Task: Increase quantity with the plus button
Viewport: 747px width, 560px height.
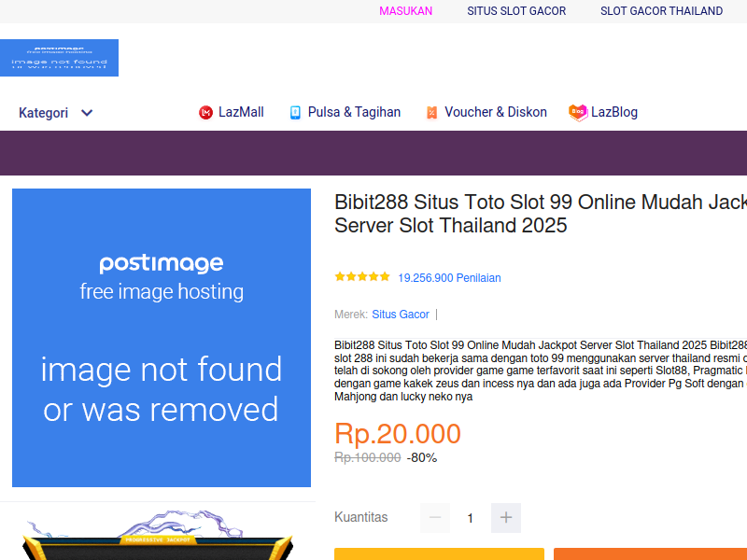Action: click(506, 518)
